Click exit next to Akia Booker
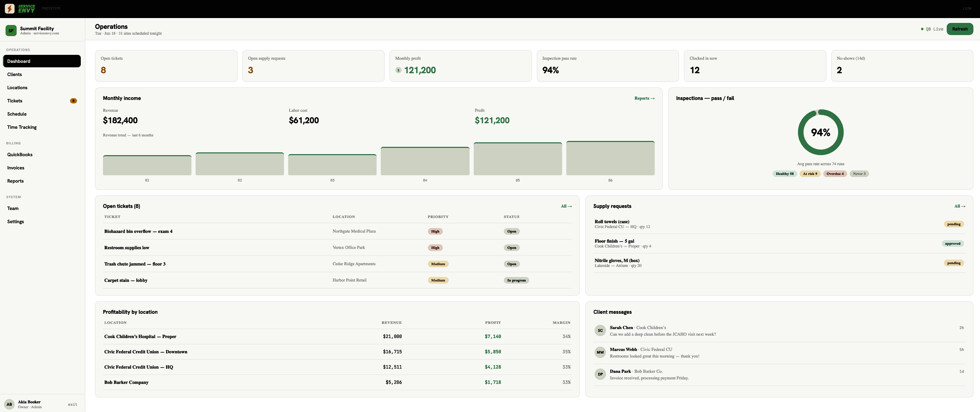 [x=73, y=404]
